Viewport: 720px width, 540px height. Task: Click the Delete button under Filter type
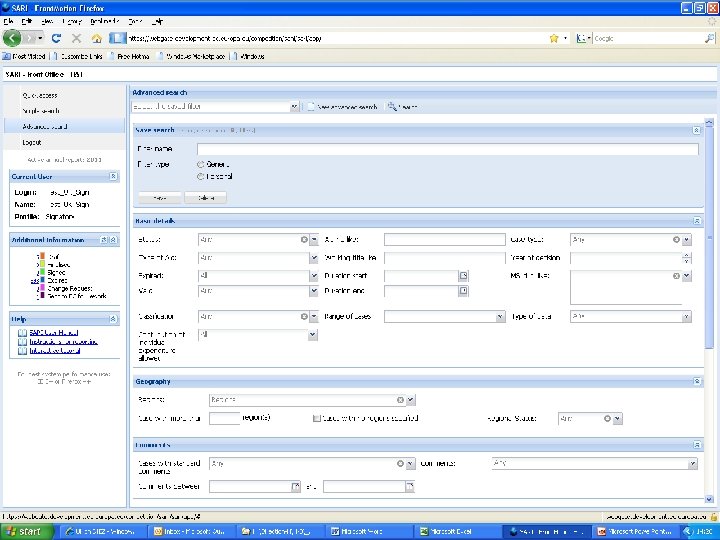[206, 198]
